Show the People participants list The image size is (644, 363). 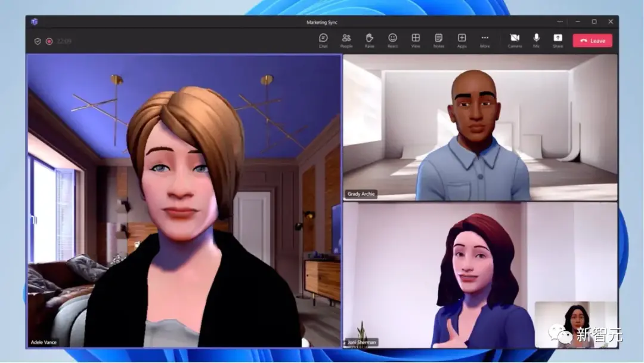click(346, 40)
